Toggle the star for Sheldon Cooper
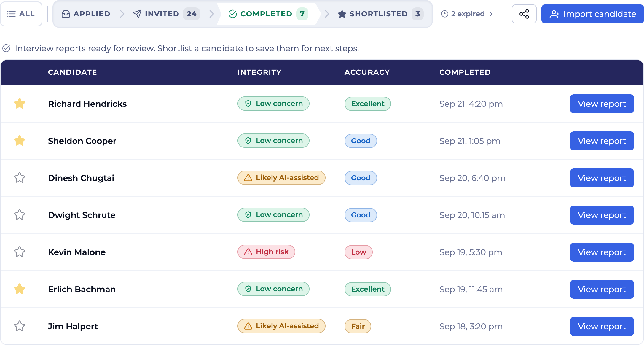This screenshot has width=644, height=345. [x=20, y=141]
